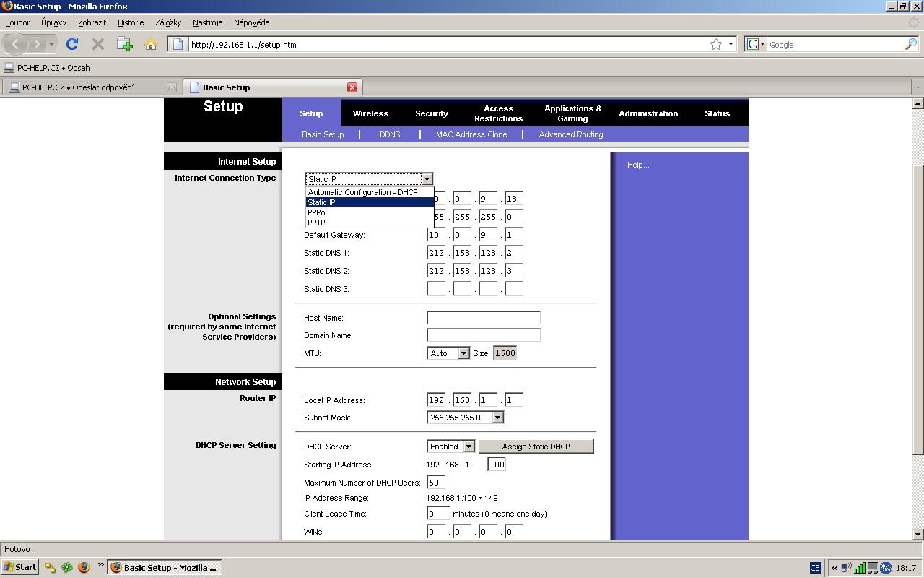924x578 pixels.
Task: Click the search magnifier icon
Action: point(910,44)
